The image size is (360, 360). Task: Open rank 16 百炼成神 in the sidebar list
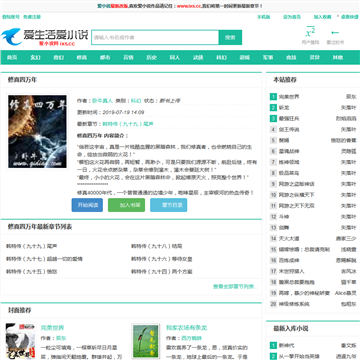pyautogui.click(x=289, y=260)
